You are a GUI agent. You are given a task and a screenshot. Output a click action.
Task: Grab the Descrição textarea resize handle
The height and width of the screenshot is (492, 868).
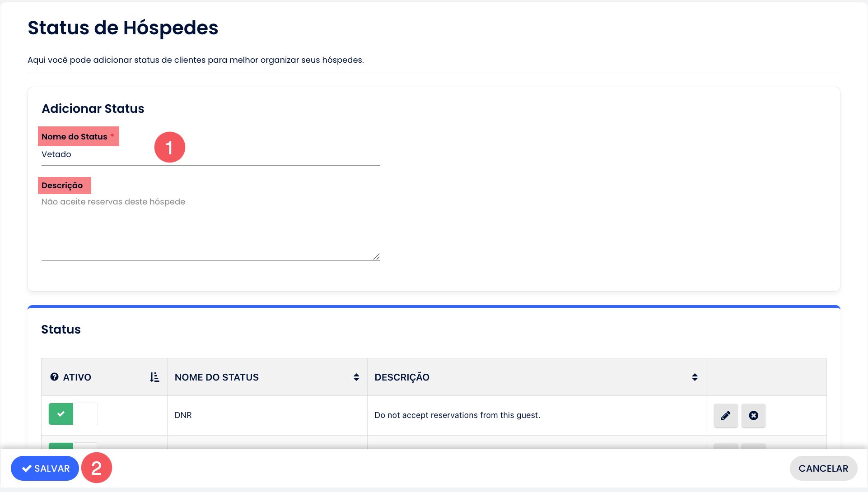click(x=376, y=256)
